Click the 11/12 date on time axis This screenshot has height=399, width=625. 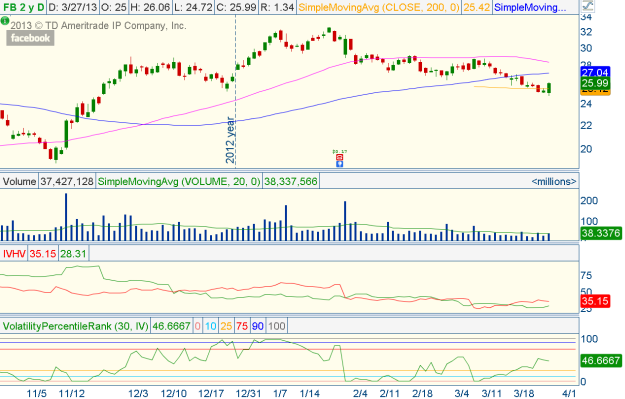[x=72, y=393]
